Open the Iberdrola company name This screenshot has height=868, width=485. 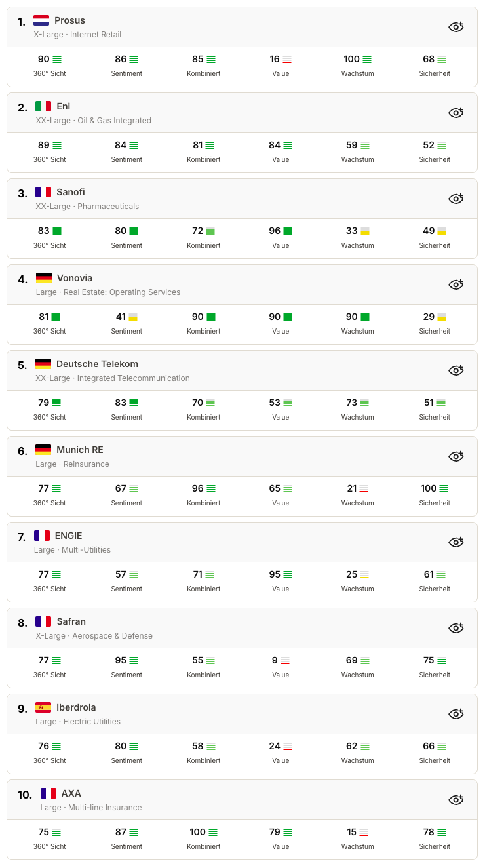click(x=76, y=707)
